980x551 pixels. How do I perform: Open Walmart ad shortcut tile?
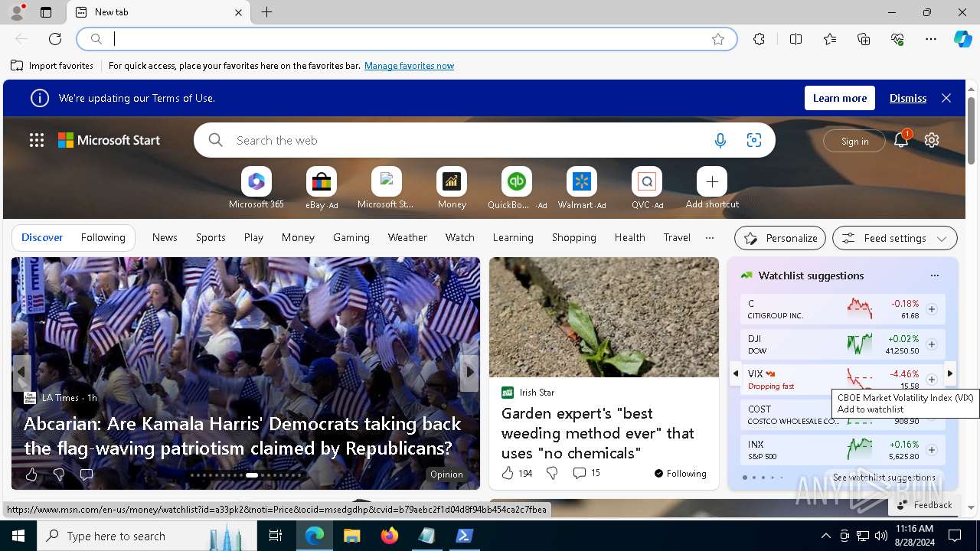[582, 188]
